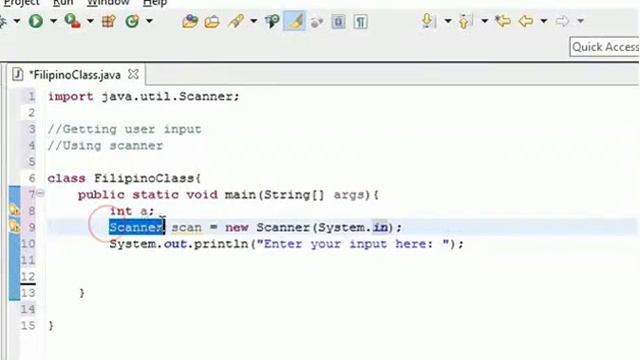Click 'class FilipinoClass{' declaration
Screen dimensions: 640x360
124,178
